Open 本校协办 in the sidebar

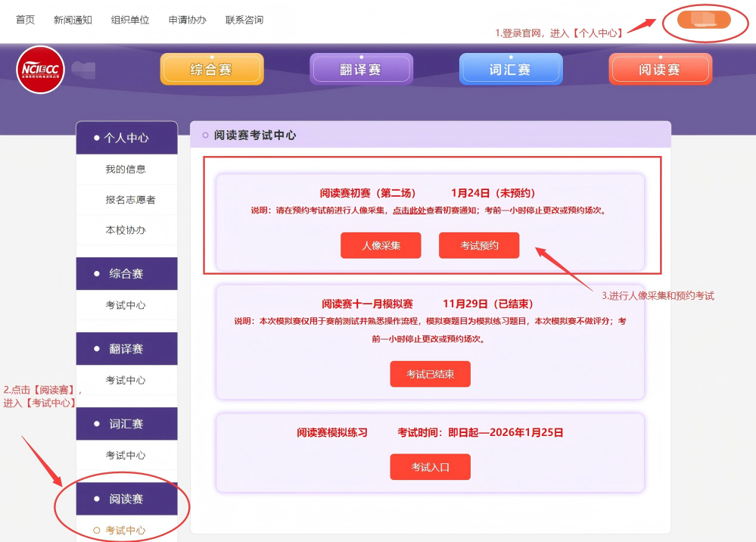[x=126, y=229]
